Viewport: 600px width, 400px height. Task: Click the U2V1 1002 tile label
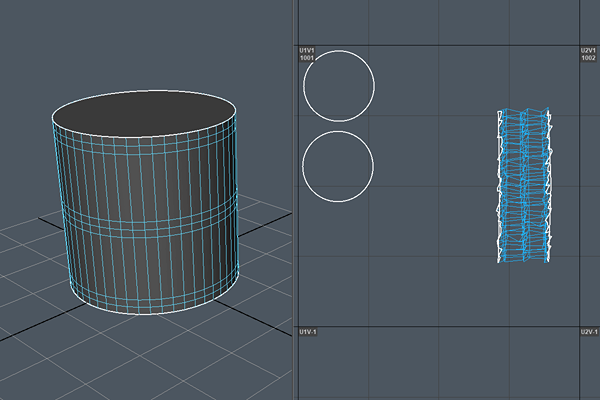point(588,54)
